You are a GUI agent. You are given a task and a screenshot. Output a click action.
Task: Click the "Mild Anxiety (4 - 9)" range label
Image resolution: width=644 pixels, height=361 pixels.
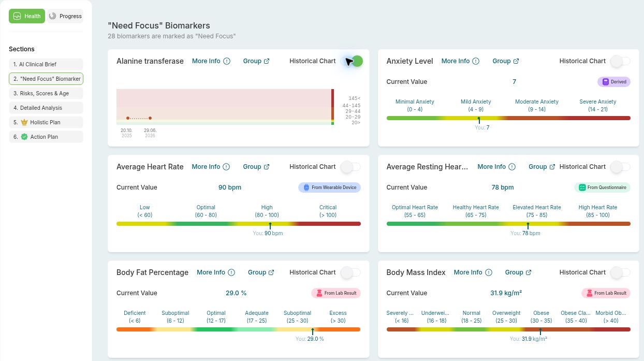coord(476,106)
